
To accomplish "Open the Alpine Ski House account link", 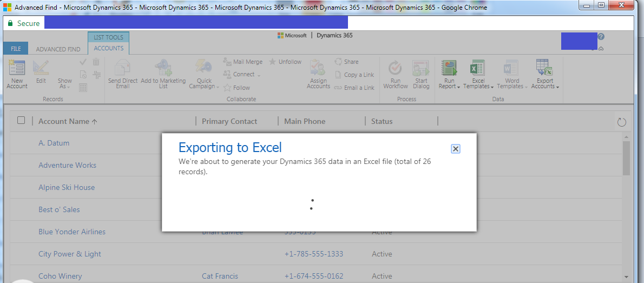I will tap(67, 187).
